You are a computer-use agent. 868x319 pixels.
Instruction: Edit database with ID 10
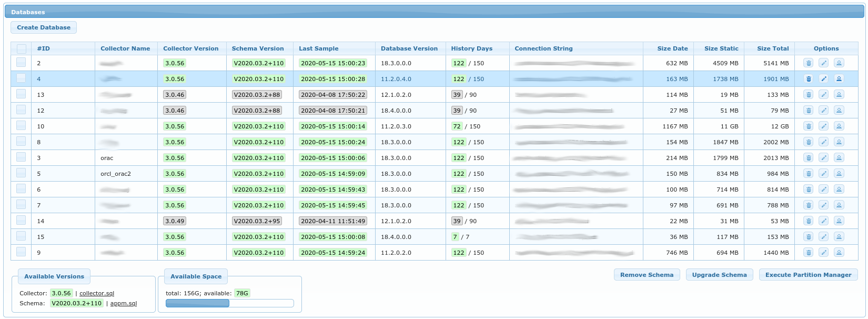point(824,126)
